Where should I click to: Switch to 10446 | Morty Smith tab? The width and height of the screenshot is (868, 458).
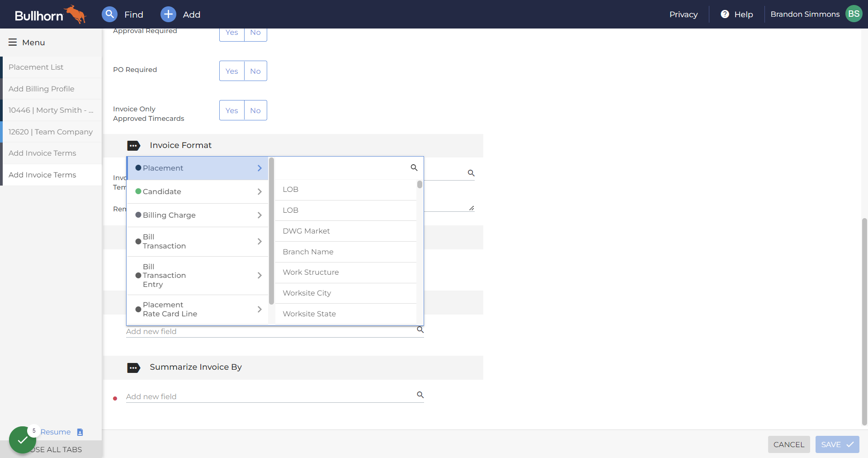[x=51, y=110]
